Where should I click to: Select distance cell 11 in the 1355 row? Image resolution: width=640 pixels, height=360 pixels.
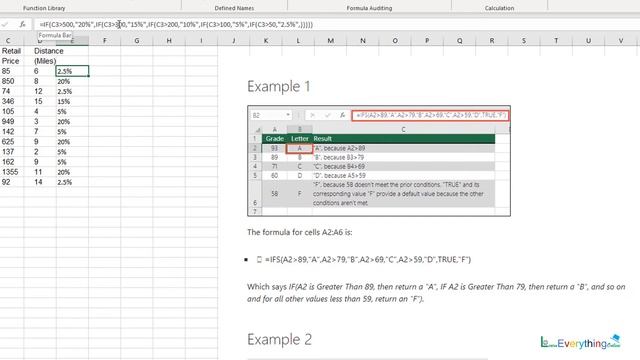click(x=40, y=172)
